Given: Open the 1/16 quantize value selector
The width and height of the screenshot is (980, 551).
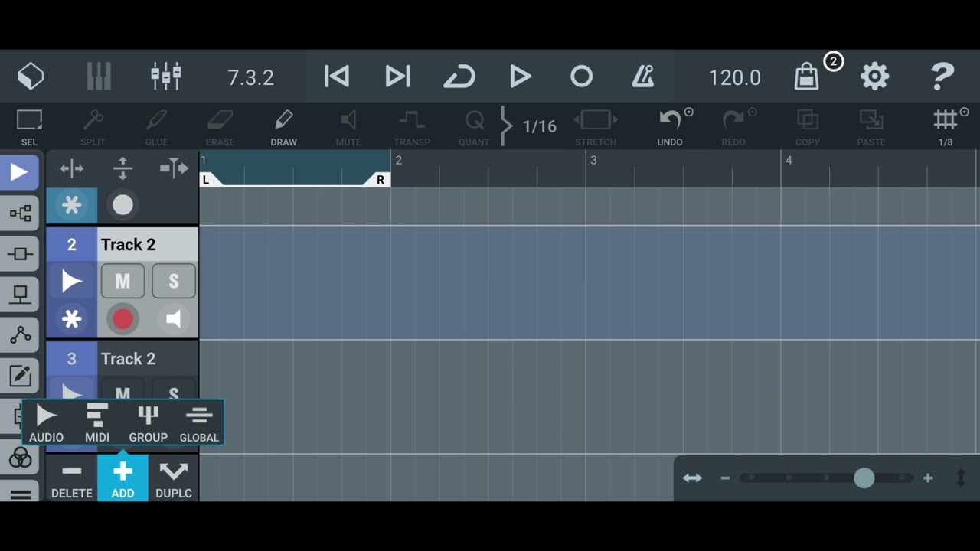Looking at the screenshot, I should click(539, 126).
